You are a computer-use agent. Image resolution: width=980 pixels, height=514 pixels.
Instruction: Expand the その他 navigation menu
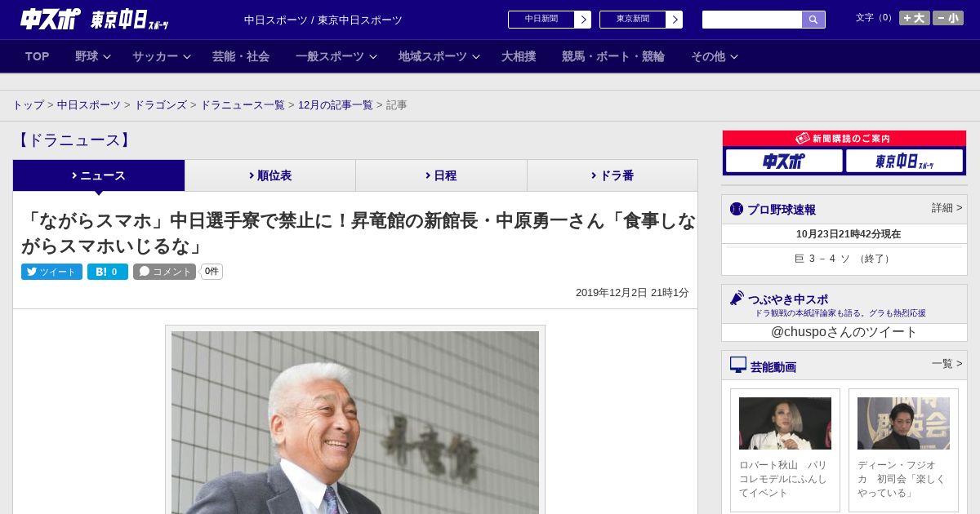[x=715, y=56]
